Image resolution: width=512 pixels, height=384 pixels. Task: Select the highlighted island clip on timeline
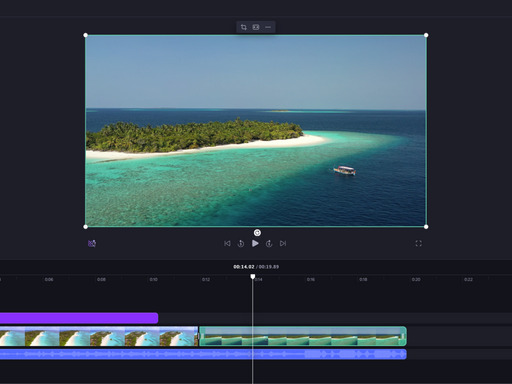point(303,336)
